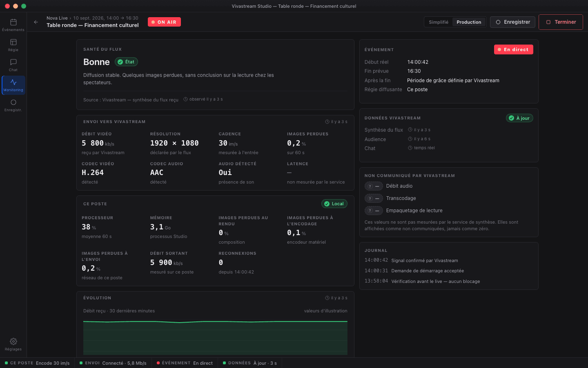588x368 pixels.
Task: Click the En direct event badge
Action: 513,49
